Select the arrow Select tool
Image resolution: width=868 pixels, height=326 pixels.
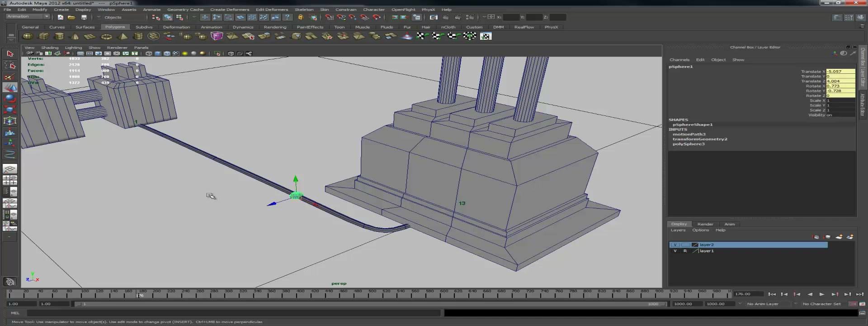[x=10, y=53]
